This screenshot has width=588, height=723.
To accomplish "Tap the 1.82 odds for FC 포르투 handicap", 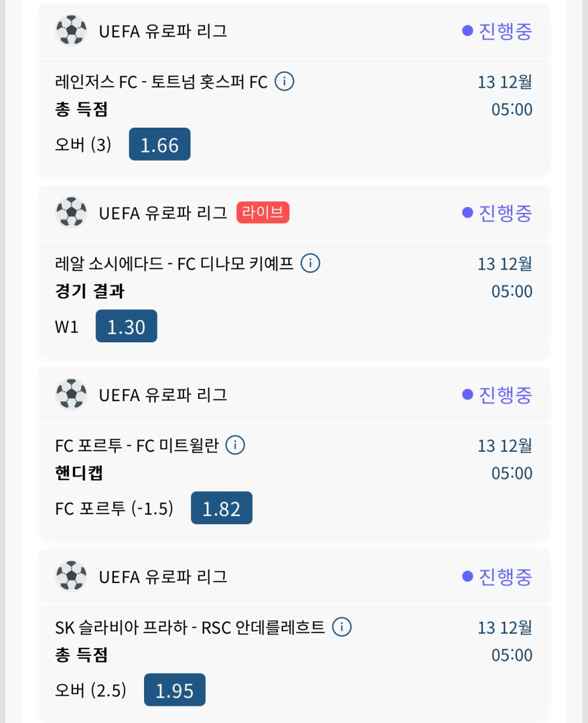I will 222,508.
